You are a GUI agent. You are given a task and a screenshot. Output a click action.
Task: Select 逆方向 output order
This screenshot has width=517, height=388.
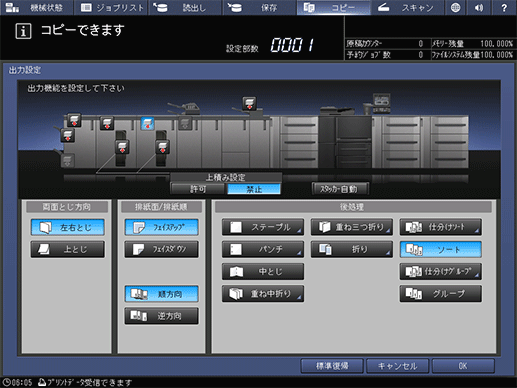coord(161,316)
